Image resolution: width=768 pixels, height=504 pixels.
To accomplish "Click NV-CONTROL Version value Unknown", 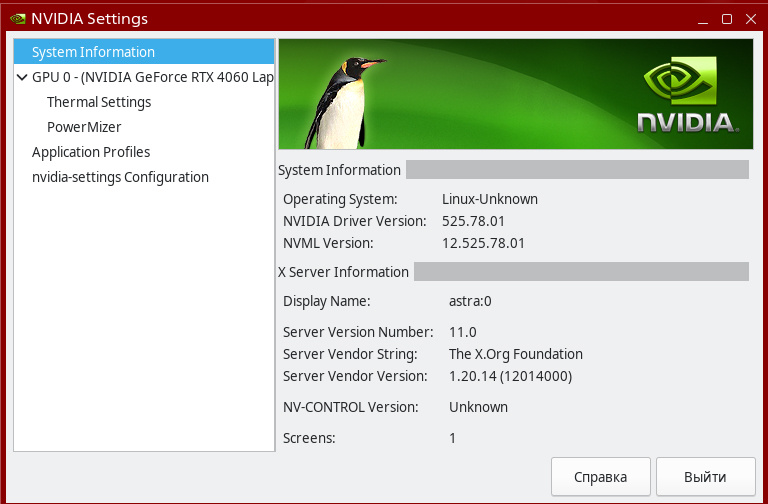I will coord(479,407).
